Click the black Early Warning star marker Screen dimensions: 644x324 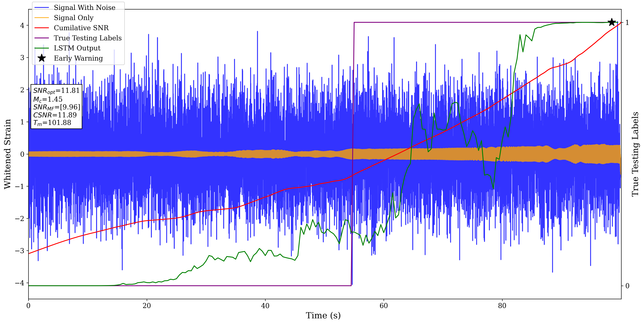click(x=612, y=22)
